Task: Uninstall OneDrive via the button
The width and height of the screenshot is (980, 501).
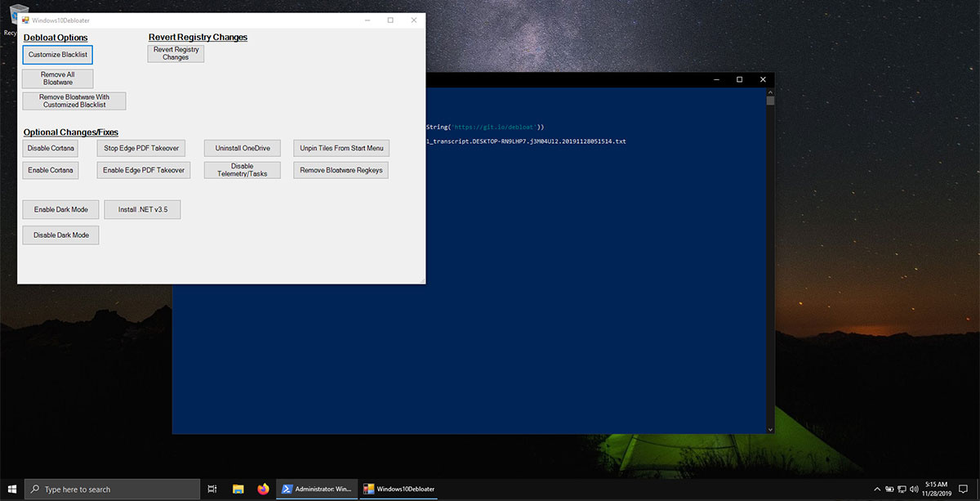Action: 242,148
